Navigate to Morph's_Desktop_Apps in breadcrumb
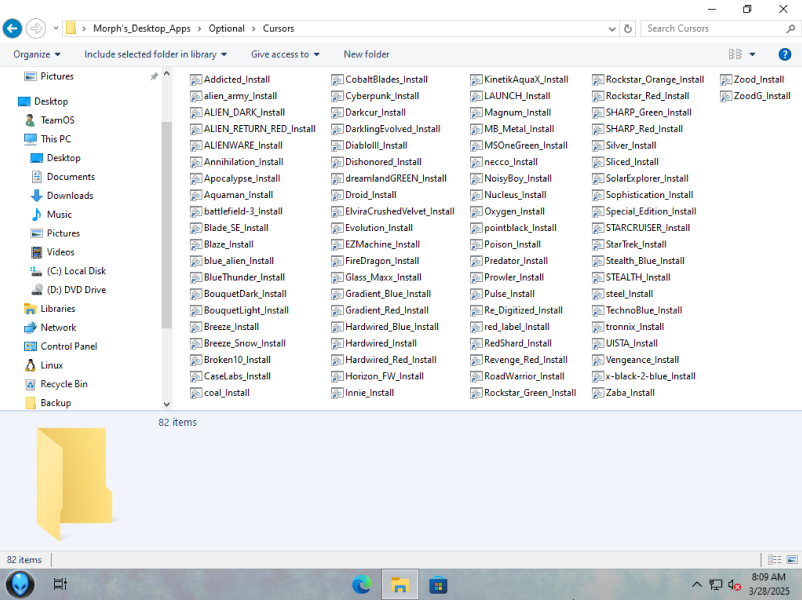 pos(142,29)
